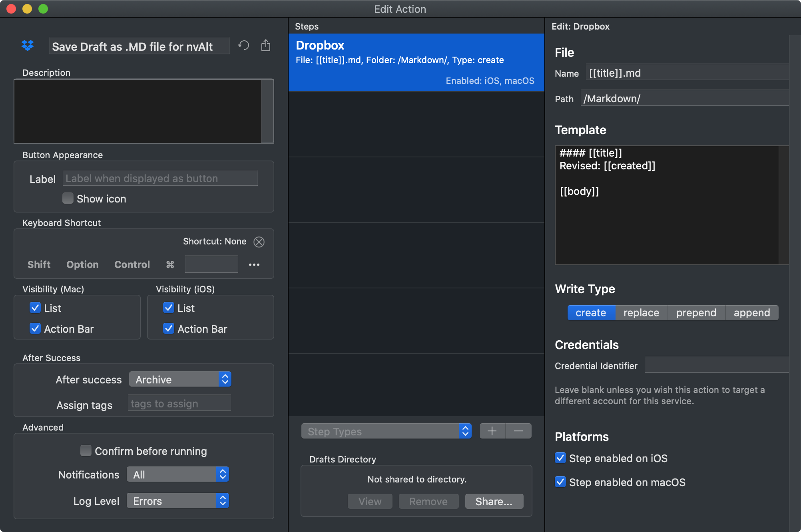The width and height of the screenshot is (801, 532).
Task: Open the Log Level Errors dropdown
Action: point(178,501)
